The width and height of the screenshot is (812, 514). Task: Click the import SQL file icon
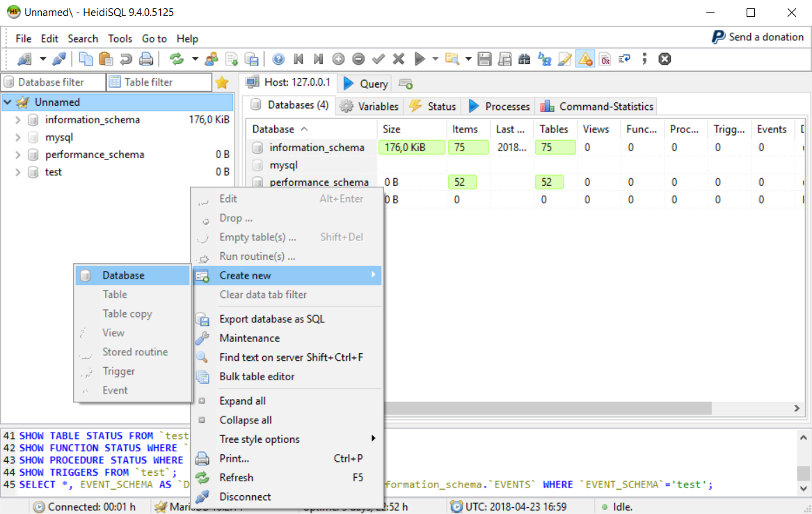[232, 59]
